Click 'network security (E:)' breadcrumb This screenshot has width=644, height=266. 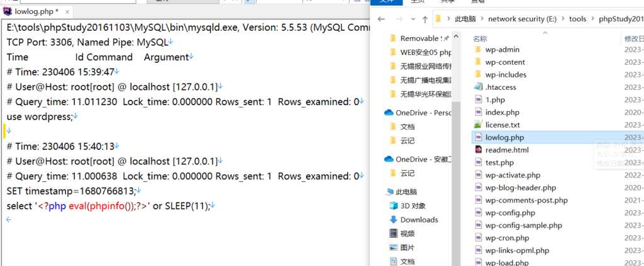[523, 19]
